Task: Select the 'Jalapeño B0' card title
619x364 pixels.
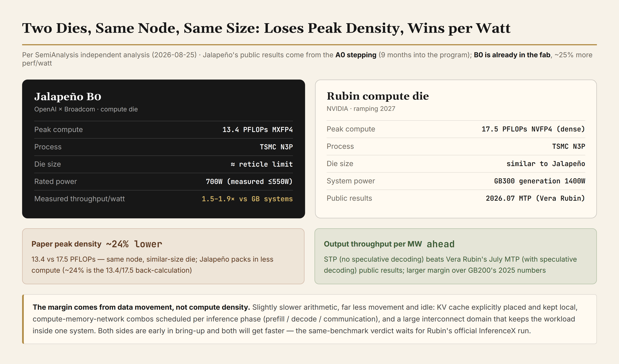Action: coord(68,96)
